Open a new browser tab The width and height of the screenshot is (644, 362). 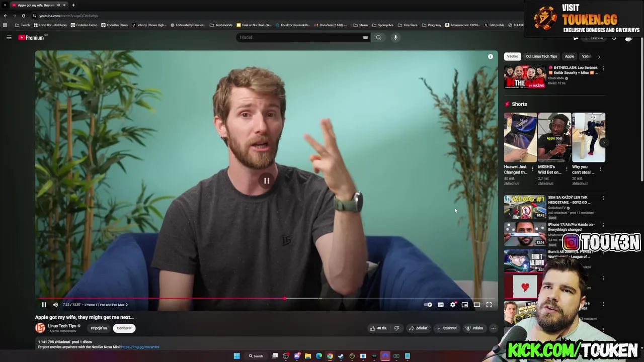click(73, 5)
